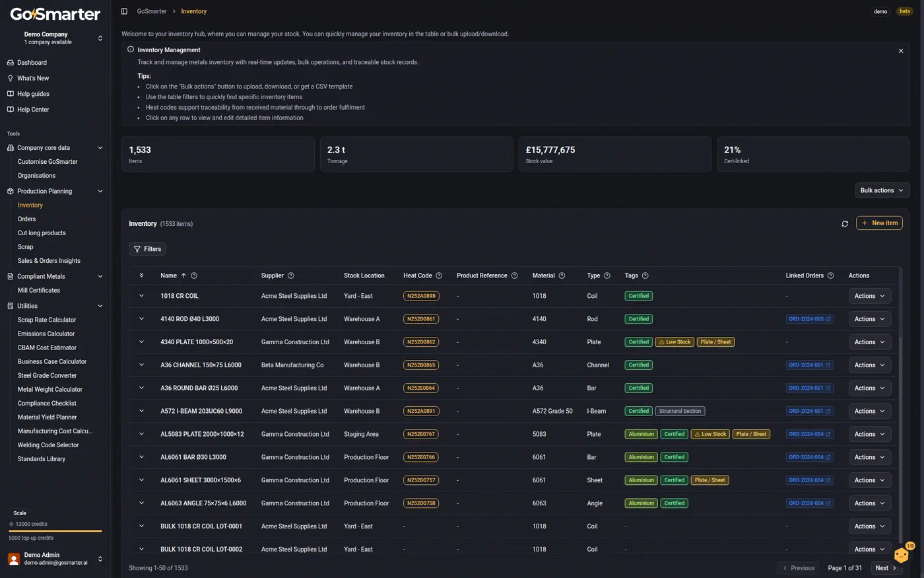Image resolution: width=924 pixels, height=578 pixels.
Task: Show help for Name column
Action: (x=194, y=275)
